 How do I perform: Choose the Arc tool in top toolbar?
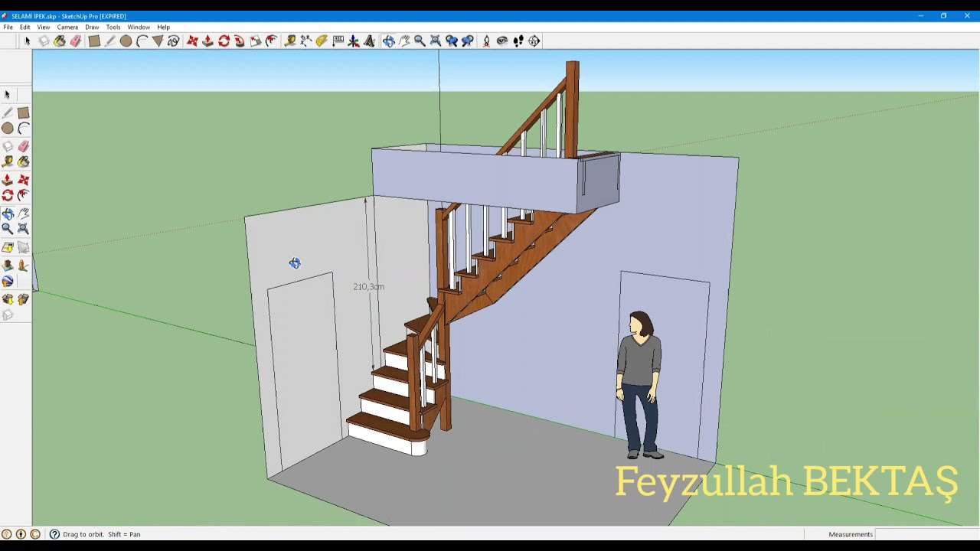(x=142, y=41)
